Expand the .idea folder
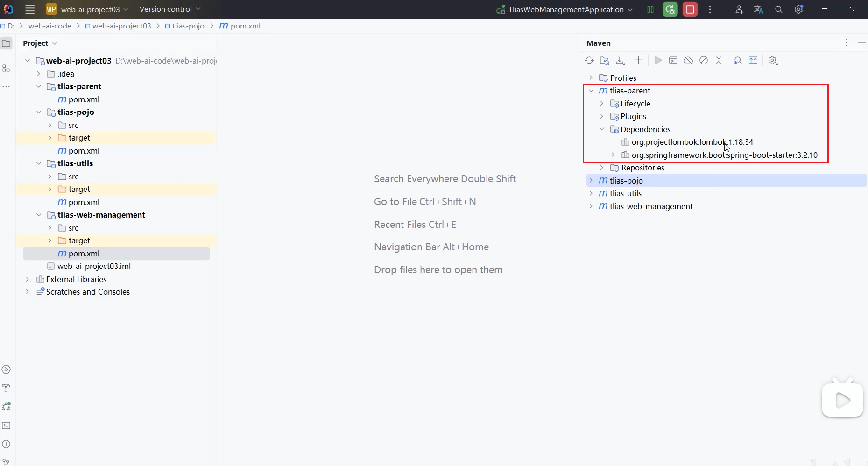Image resolution: width=868 pixels, height=466 pixels. [39, 74]
